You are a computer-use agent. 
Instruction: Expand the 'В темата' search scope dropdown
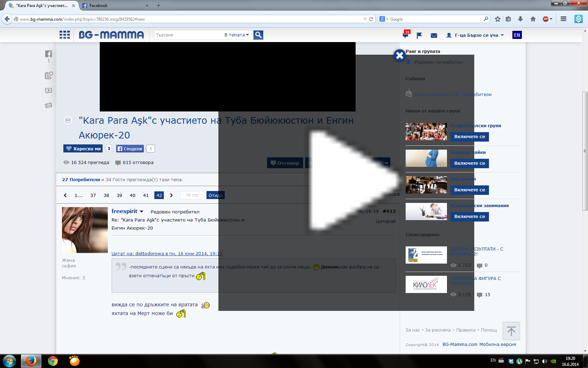237,35
